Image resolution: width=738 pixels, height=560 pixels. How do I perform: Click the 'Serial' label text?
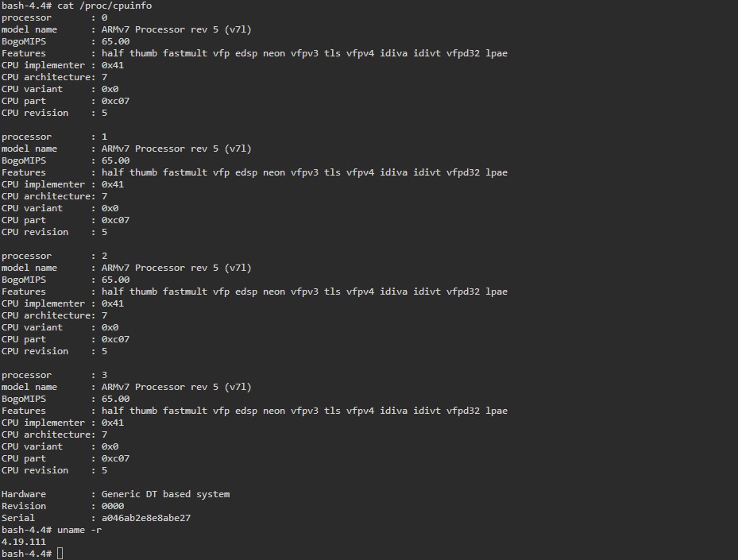(x=18, y=518)
